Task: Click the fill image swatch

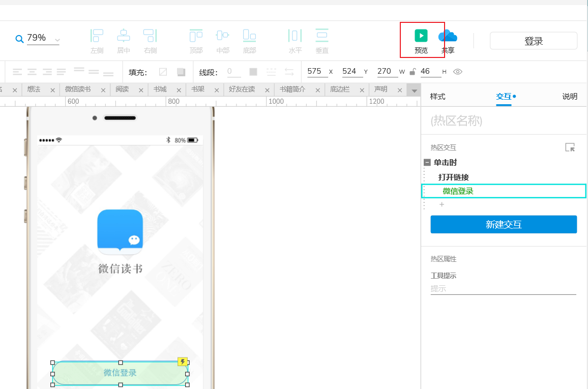Action: pos(181,72)
